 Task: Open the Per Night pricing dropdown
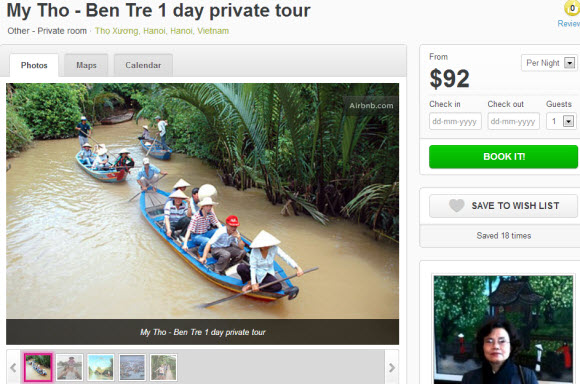coord(549,63)
